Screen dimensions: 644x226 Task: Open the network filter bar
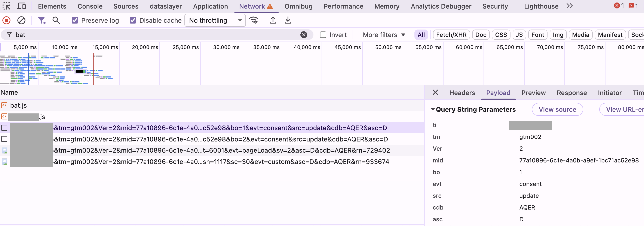point(42,20)
